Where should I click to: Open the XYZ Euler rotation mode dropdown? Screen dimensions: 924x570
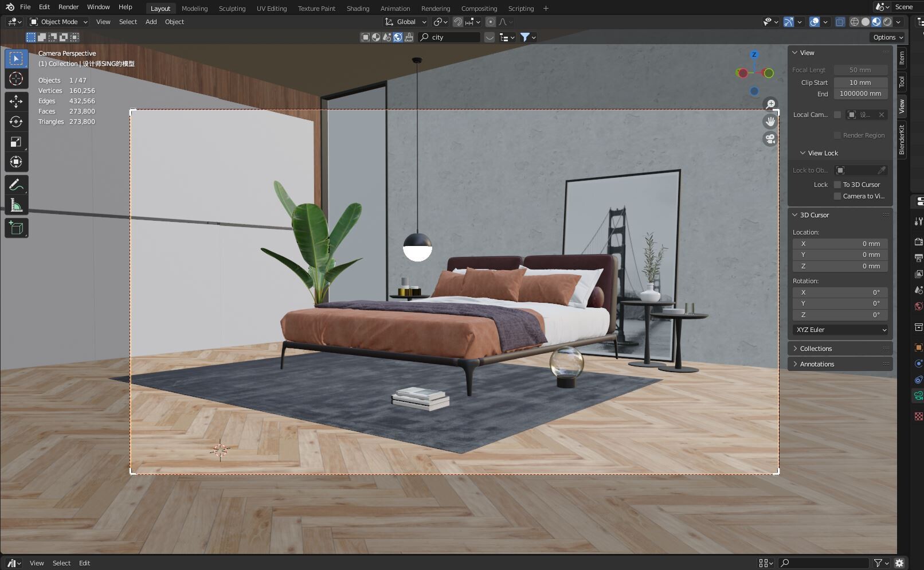(x=840, y=330)
